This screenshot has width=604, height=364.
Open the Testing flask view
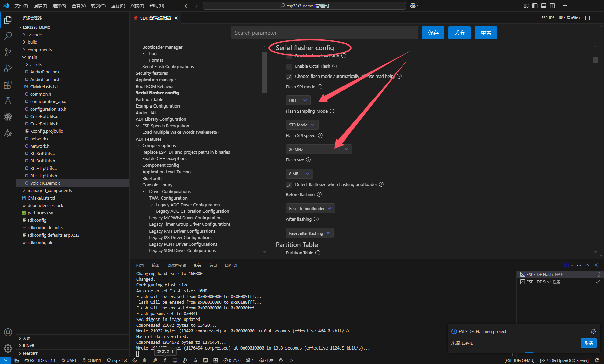8,101
